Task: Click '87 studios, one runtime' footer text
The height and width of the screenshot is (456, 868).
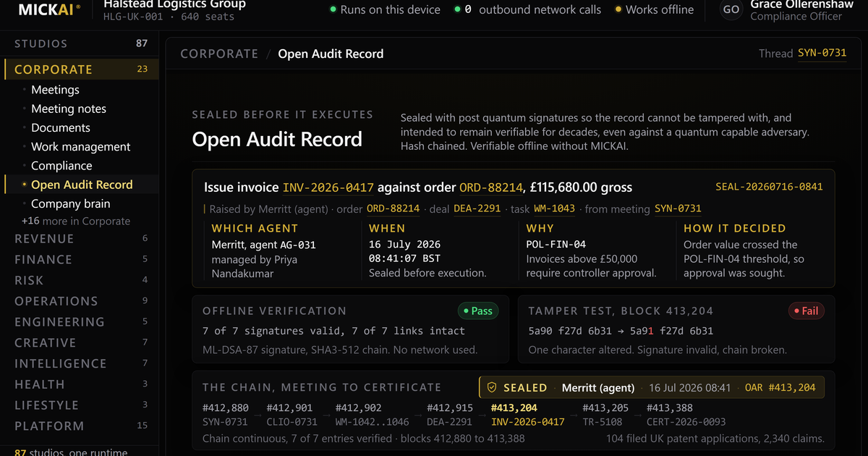Action: [71, 452]
